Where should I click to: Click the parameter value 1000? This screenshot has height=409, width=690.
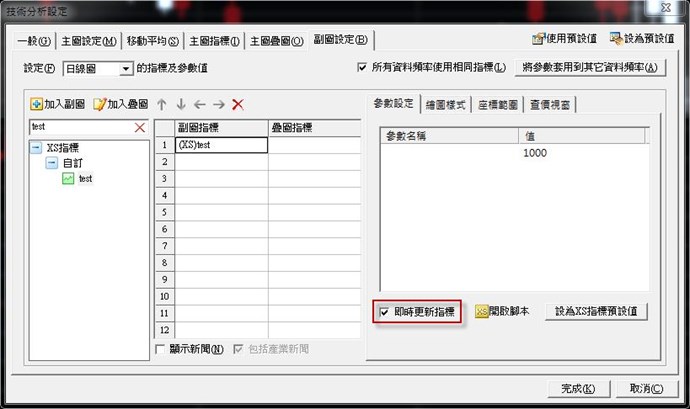(x=535, y=153)
